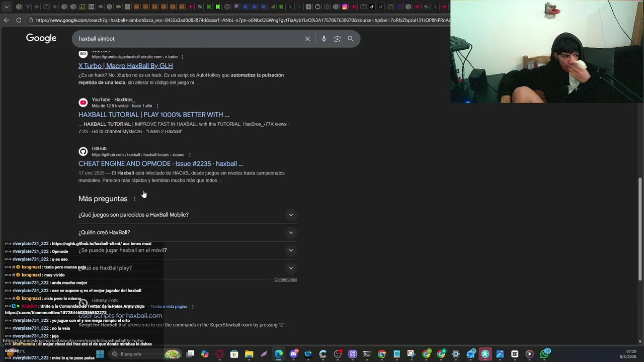Click the GitHub favicon of the issue result
The height and width of the screenshot is (362, 644).
pos(83,151)
